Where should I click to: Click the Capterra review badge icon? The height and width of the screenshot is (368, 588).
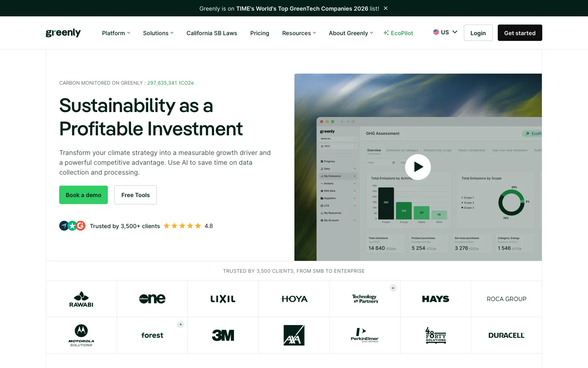point(64,226)
